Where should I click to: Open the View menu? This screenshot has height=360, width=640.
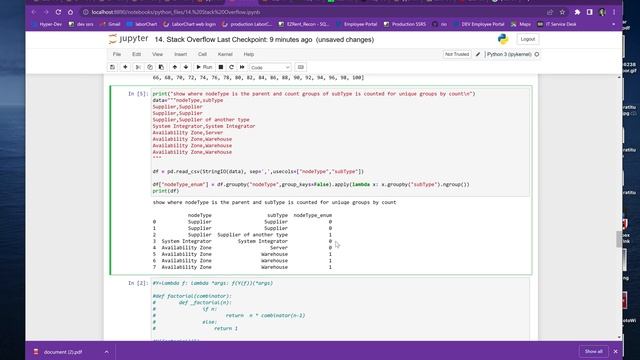[158, 54]
